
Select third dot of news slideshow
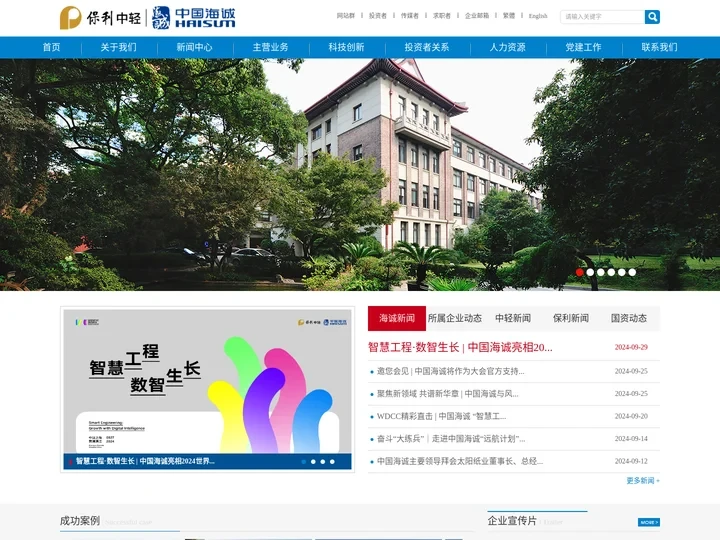tap(323, 461)
